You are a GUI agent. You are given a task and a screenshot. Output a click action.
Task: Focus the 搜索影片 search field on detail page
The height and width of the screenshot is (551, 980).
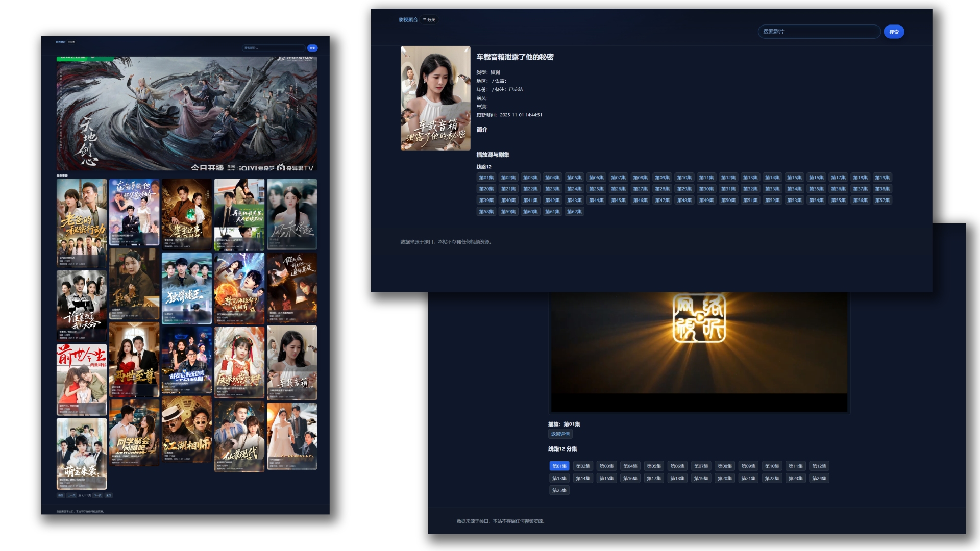pos(818,32)
